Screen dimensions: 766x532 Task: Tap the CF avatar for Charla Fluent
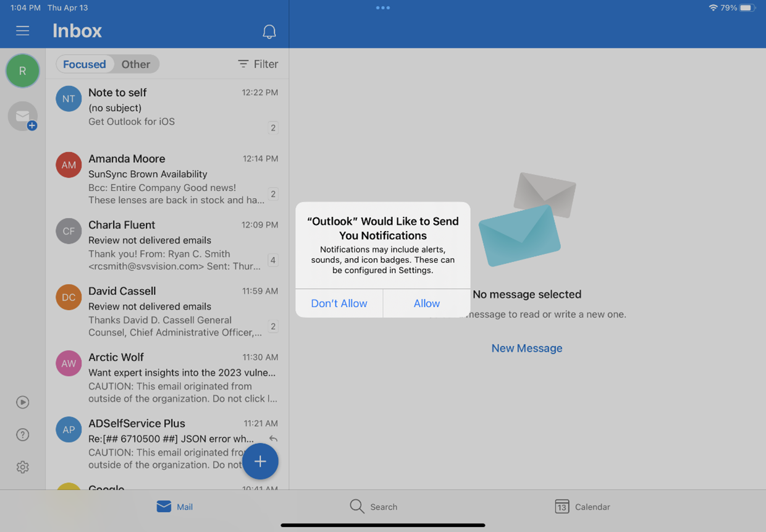[x=69, y=231]
